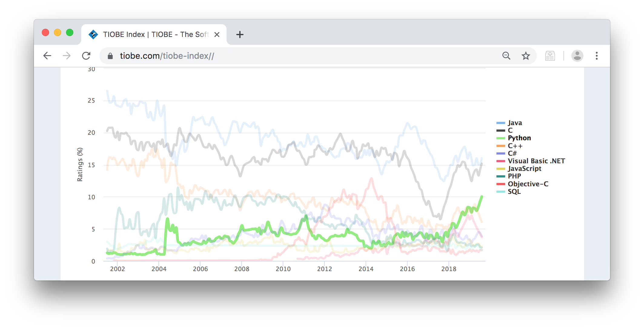Toggle the PHP legend entry
The width and height of the screenshot is (644, 329).
pos(509,176)
